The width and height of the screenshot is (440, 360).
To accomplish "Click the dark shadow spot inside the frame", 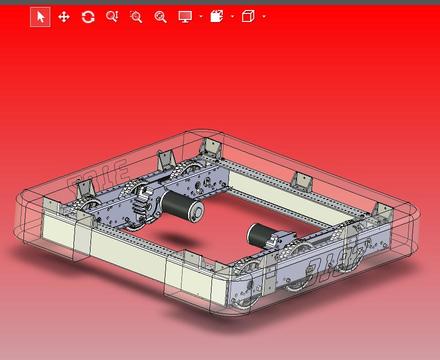I will click(175, 238).
